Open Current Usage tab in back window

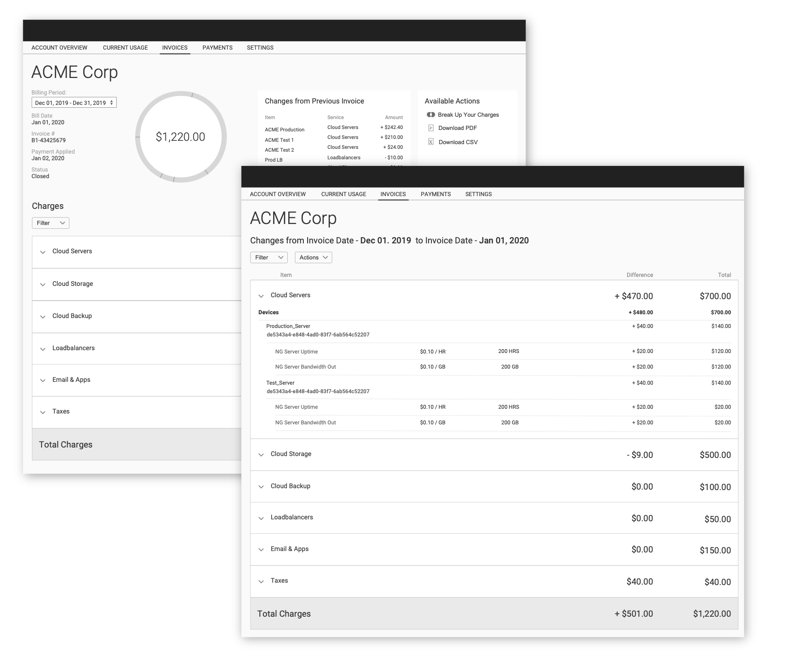(x=125, y=48)
